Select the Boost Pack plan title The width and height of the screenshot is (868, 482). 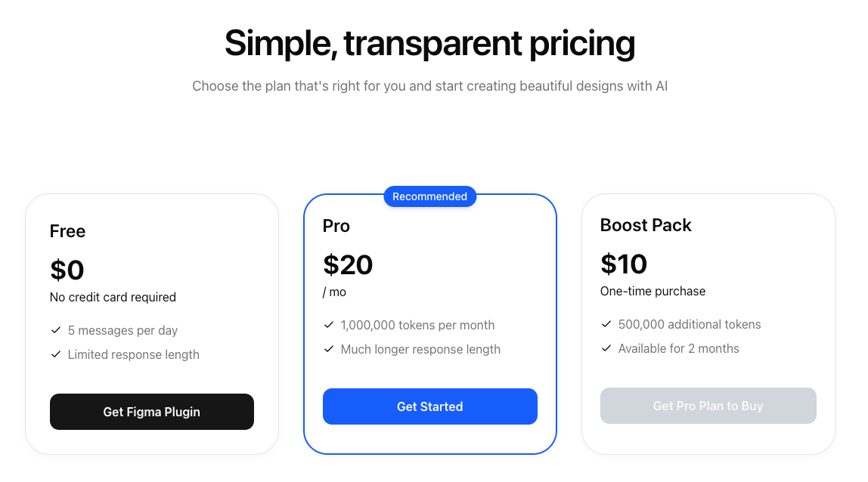coord(646,225)
